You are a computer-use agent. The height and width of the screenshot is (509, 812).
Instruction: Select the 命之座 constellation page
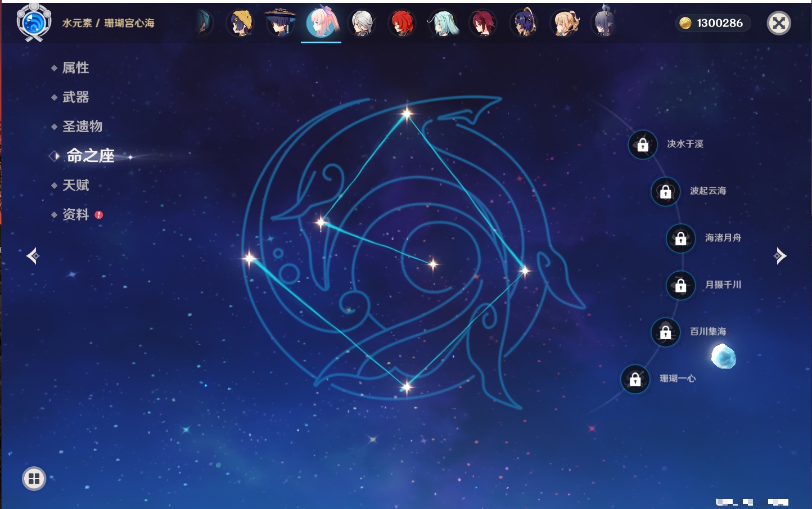tap(90, 156)
